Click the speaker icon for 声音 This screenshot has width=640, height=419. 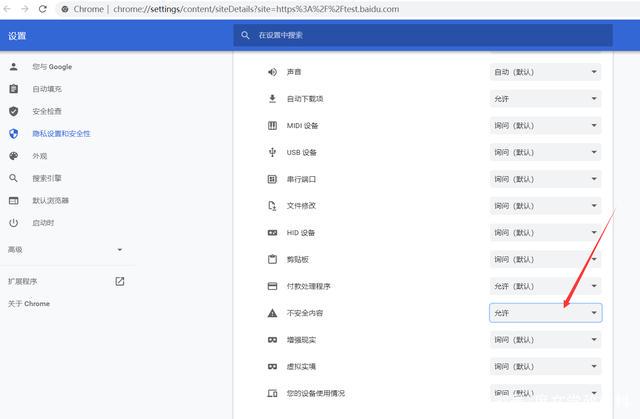(272, 72)
